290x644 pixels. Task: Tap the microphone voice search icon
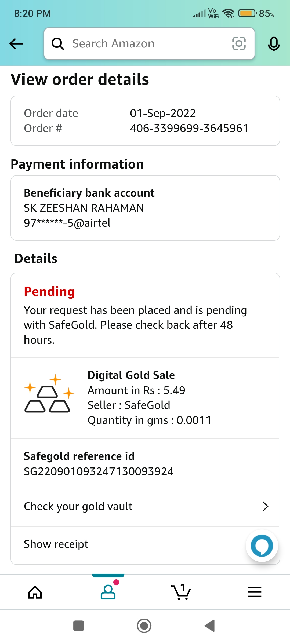coord(274,44)
